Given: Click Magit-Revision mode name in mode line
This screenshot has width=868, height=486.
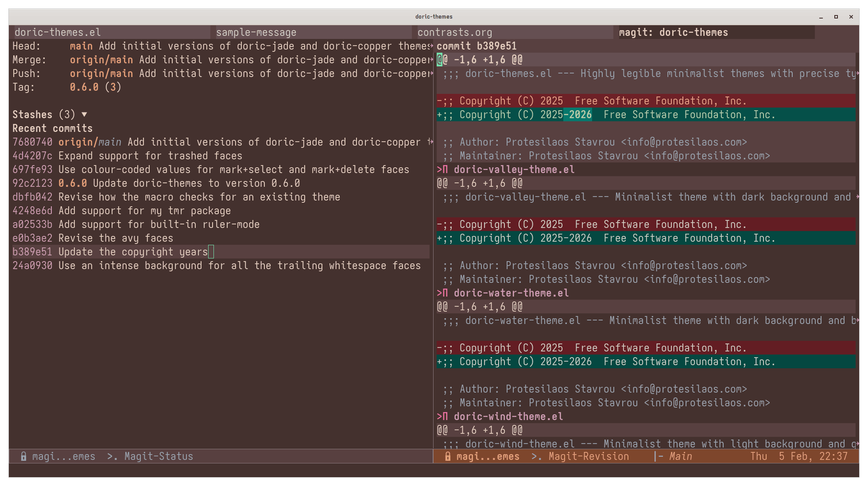Looking at the screenshot, I should click(589, 456).
